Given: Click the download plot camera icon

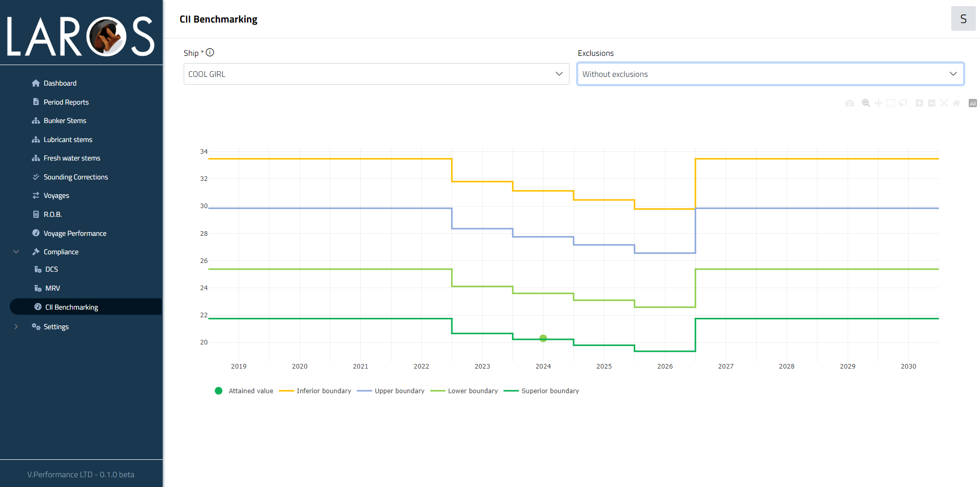Looking at the screenshot, I should click(850, 103).
